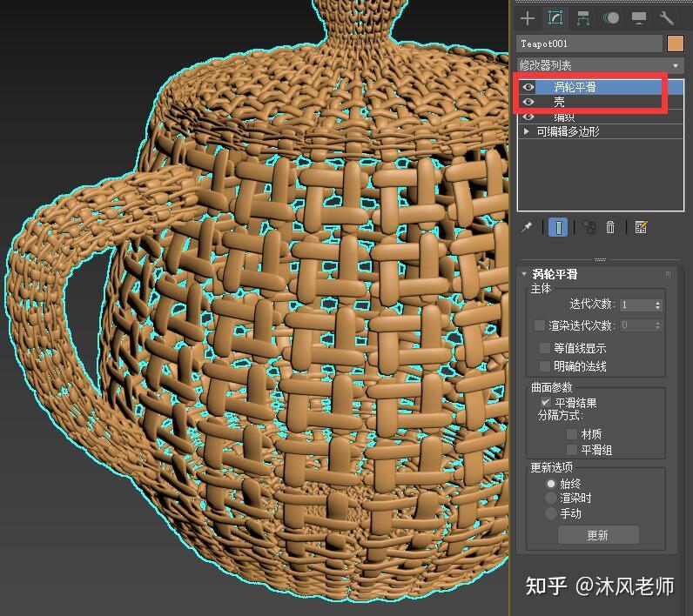The image size is (693, 616).
Task: Uncheck the 平滑结果 checkbox
Action: point(545,402)
